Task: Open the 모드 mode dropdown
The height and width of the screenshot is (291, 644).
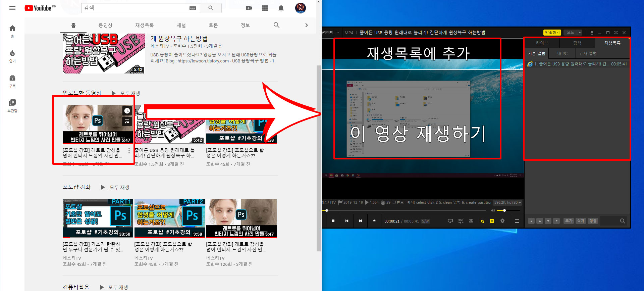Action: click(x=573, y=33)
